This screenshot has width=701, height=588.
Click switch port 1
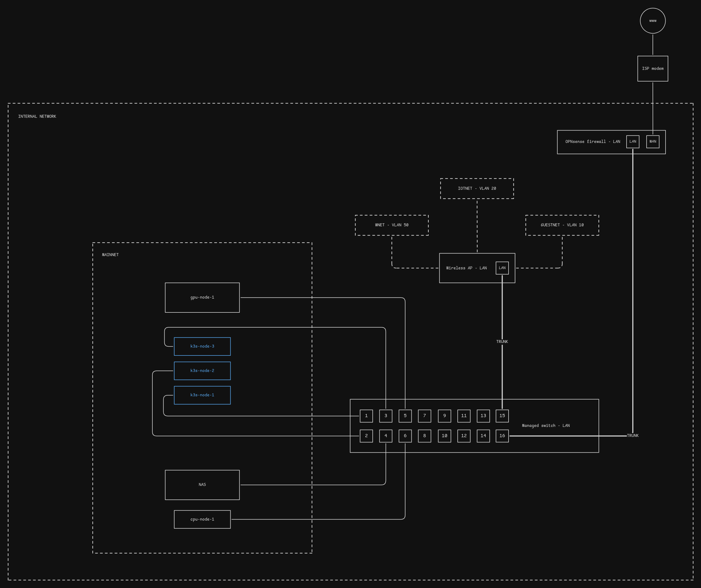pyautogui.click(x=366, y=416)
